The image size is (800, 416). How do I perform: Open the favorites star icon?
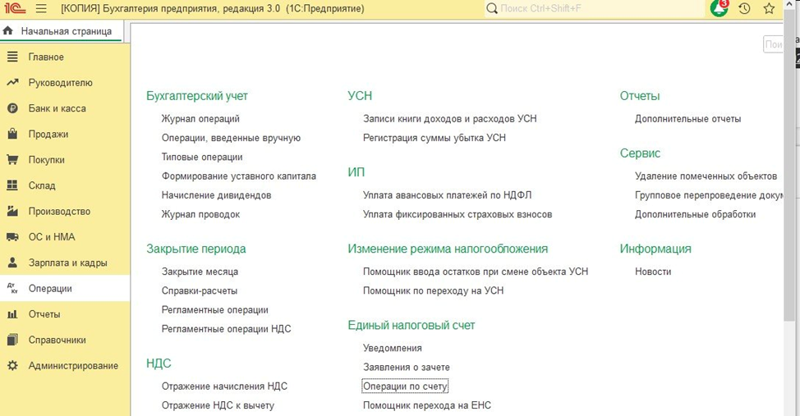tap(769, 8)
